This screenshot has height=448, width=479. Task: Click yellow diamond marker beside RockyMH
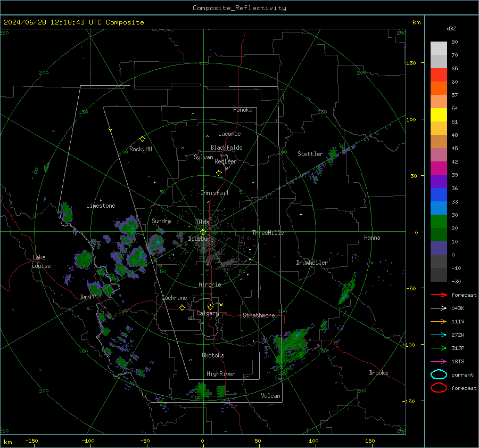[142, 139]
